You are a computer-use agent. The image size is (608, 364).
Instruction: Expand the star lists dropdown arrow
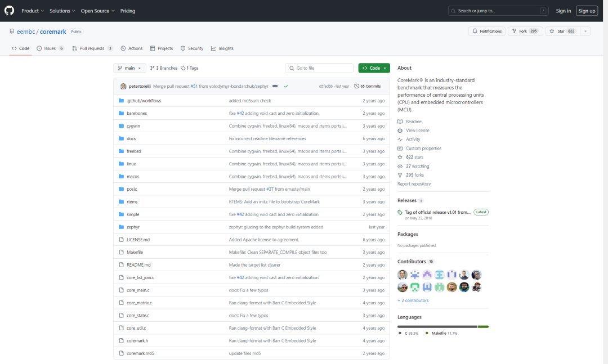pos(585,32)
